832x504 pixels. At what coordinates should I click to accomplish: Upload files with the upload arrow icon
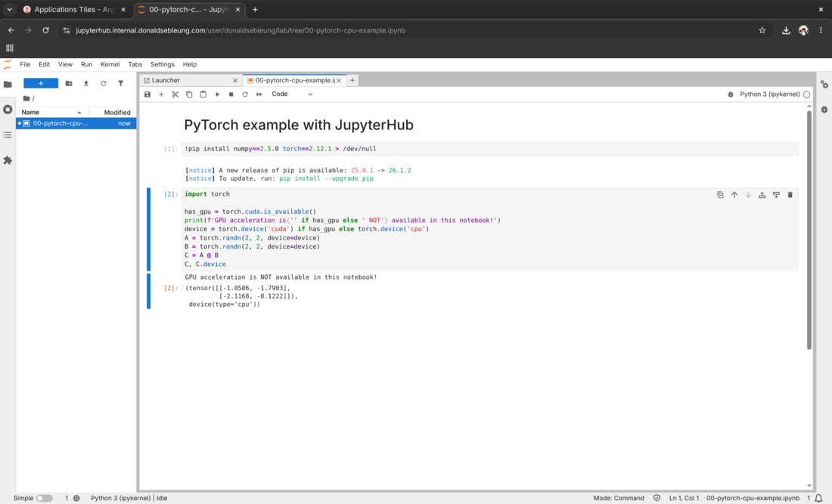86,83
